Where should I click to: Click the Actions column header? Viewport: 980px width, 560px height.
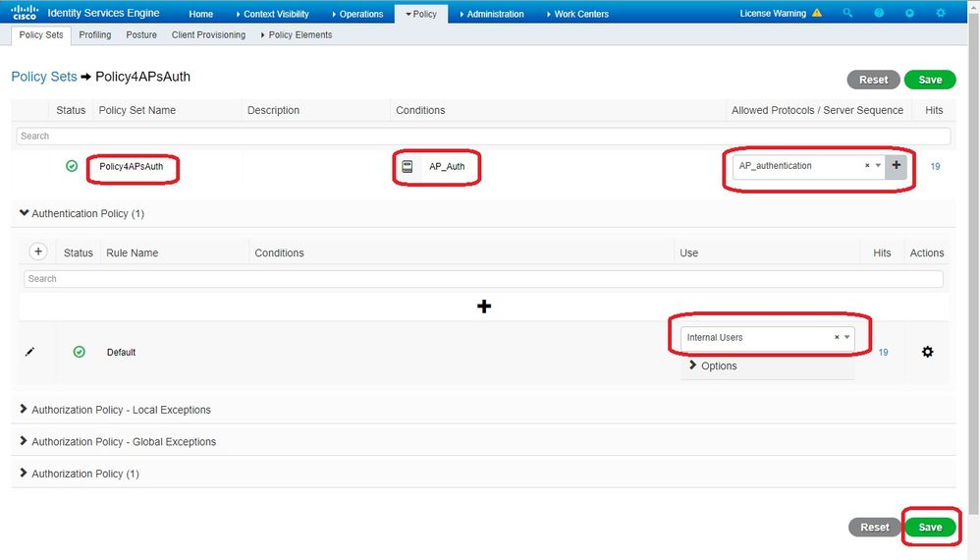tap(927, 252)
